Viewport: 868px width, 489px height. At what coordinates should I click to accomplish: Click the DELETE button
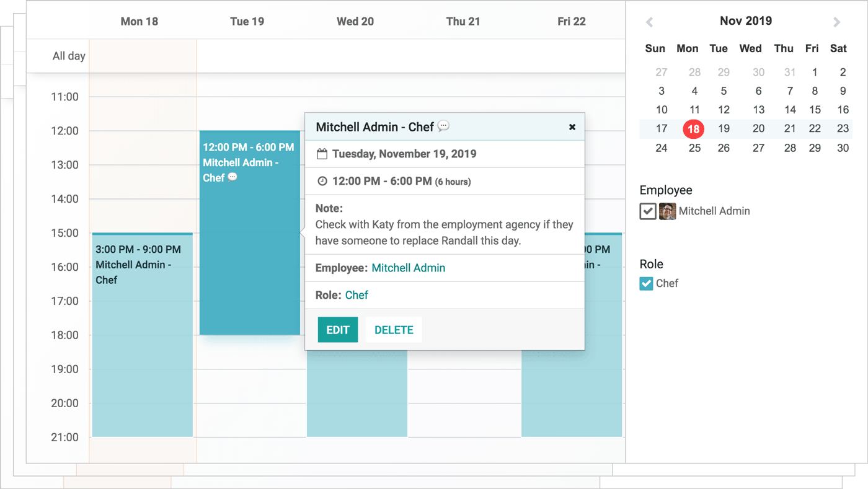tap(393, 329)
